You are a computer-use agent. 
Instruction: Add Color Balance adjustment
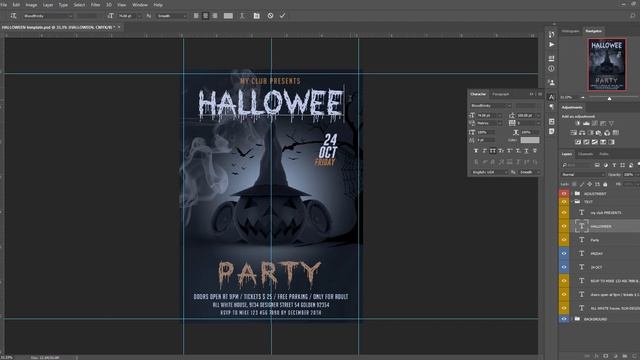(582, 133)
